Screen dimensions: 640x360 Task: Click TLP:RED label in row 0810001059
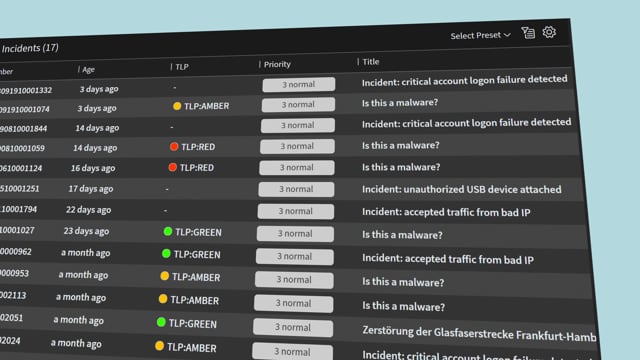pyautogui.click(x=198, y=147)
